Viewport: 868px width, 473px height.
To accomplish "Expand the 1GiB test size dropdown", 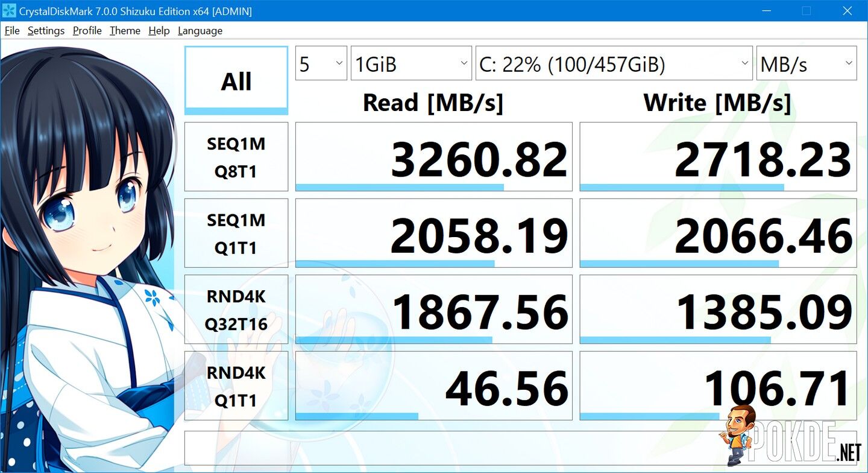I will [x=411, y=63].
